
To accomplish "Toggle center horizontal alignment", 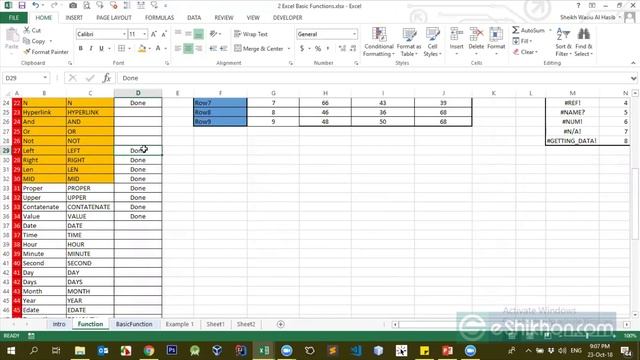I will (188, 49).
